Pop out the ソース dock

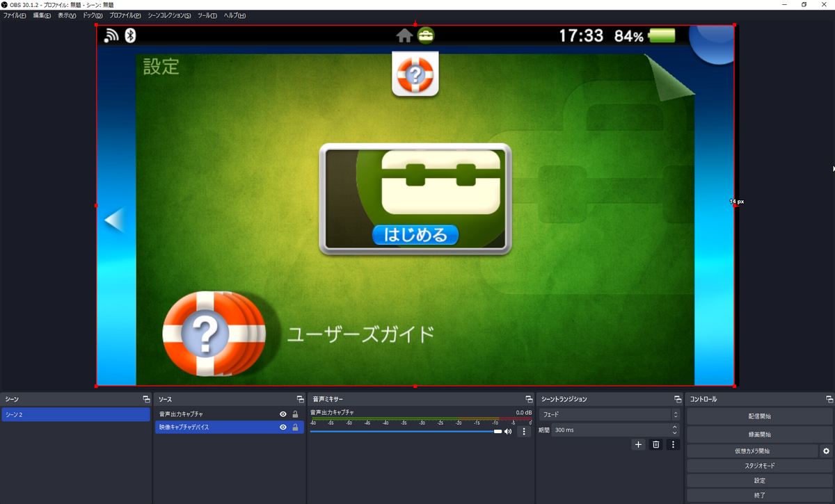pyautogui.click(x=300, y=399)
